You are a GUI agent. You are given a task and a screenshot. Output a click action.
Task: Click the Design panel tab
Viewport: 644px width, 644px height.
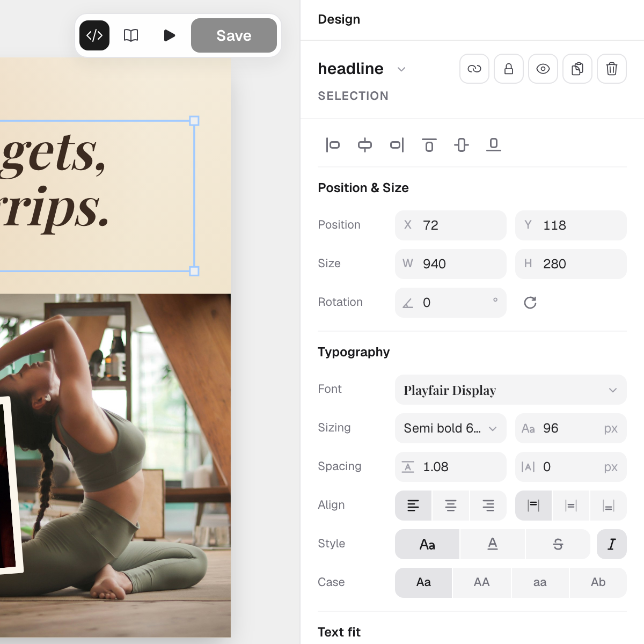[339, 19]
